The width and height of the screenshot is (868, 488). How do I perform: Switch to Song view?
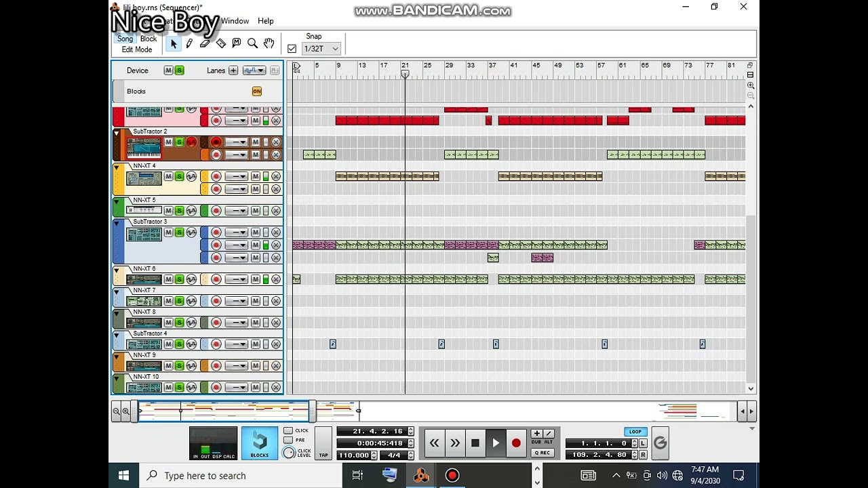coord(125,39)
